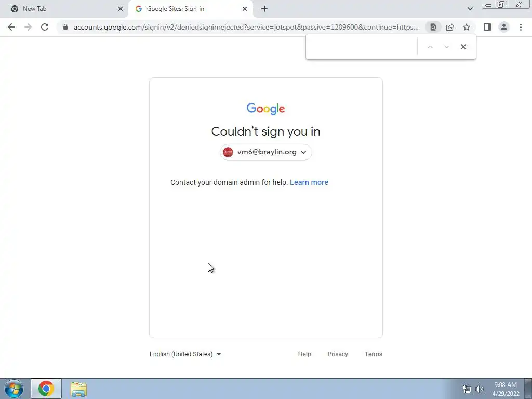532x399 pixels.
Task: Go to next find result
Action: pyautogui.click(x=446, y=47)
